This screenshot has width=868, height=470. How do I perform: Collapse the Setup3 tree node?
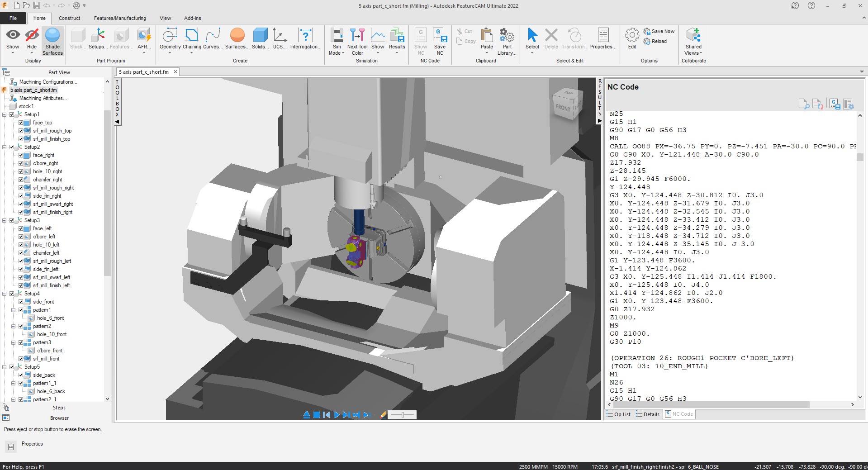(x=5, y=220)
